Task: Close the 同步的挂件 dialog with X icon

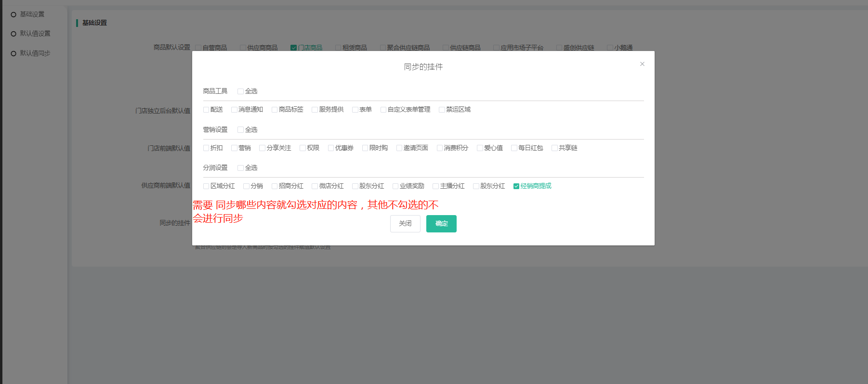Action: pyautogui.click(x=642, y=64)
